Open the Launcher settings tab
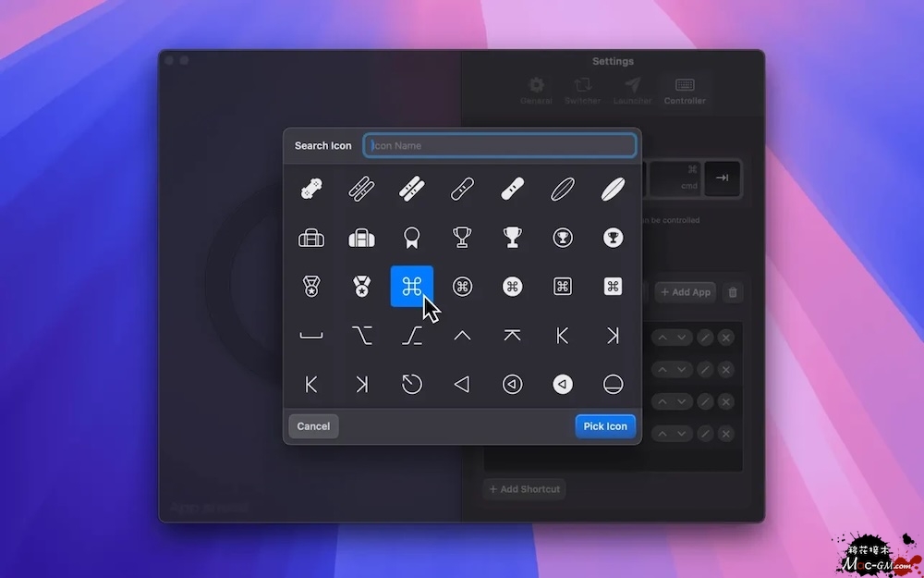Screen dimensions: 924x578 click(632, 91)
